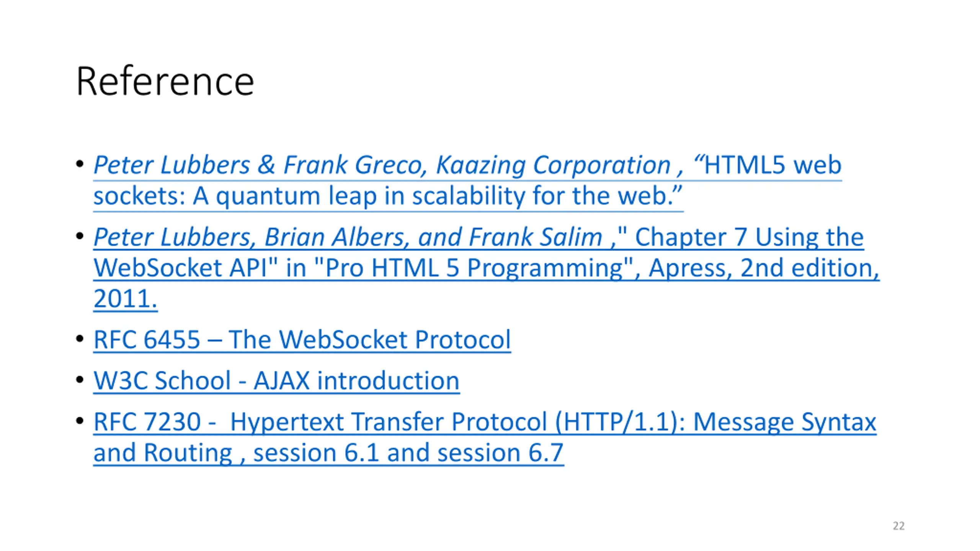
Task: Click the "Brian Albers, and Frank Salim" author text
Action: 434,237
